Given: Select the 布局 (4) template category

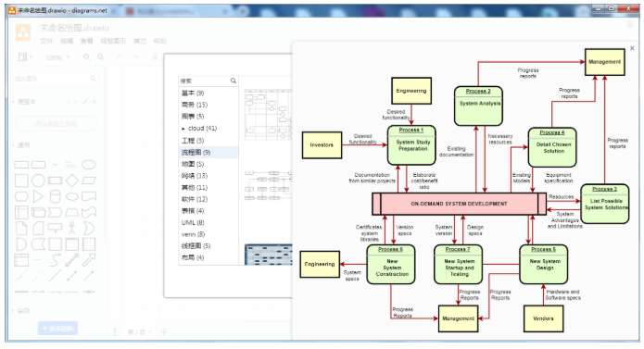Looking at the screenshot, I should click(208, 258).
